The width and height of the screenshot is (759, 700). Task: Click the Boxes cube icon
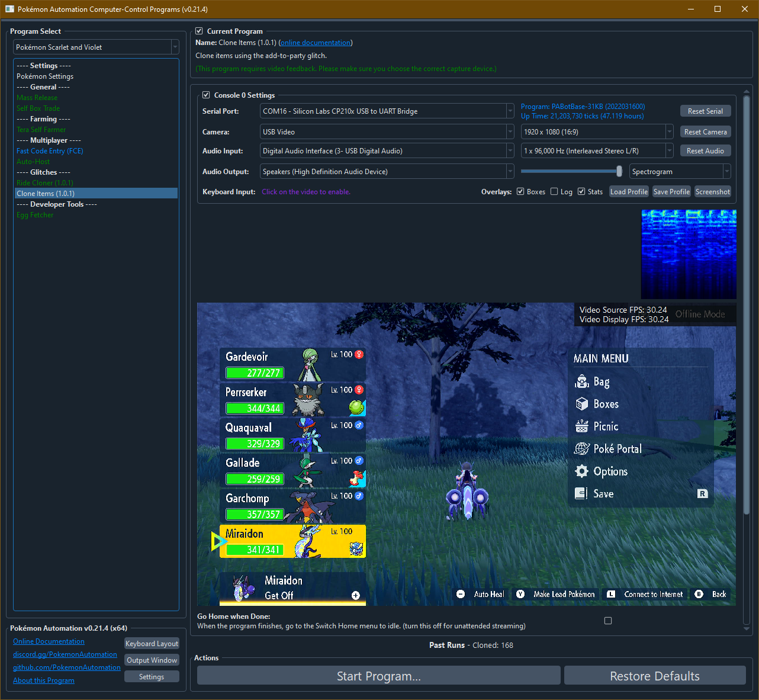tap(582, 404)
